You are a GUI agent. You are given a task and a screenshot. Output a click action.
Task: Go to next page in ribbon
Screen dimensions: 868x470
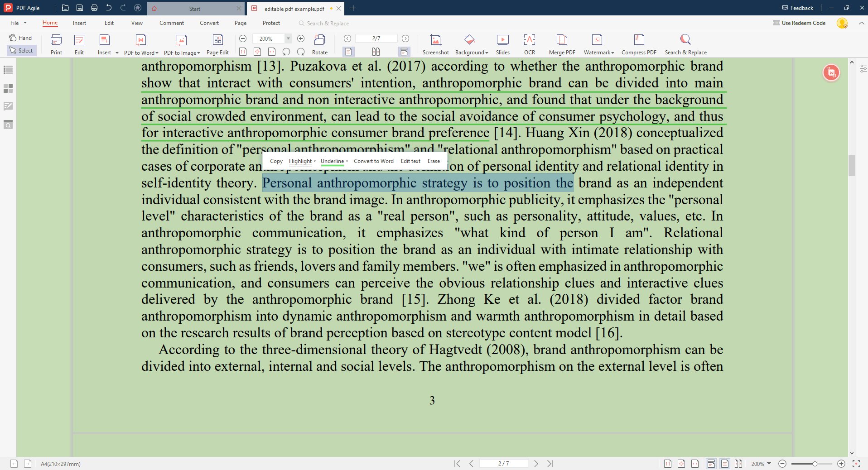[405, 38]
